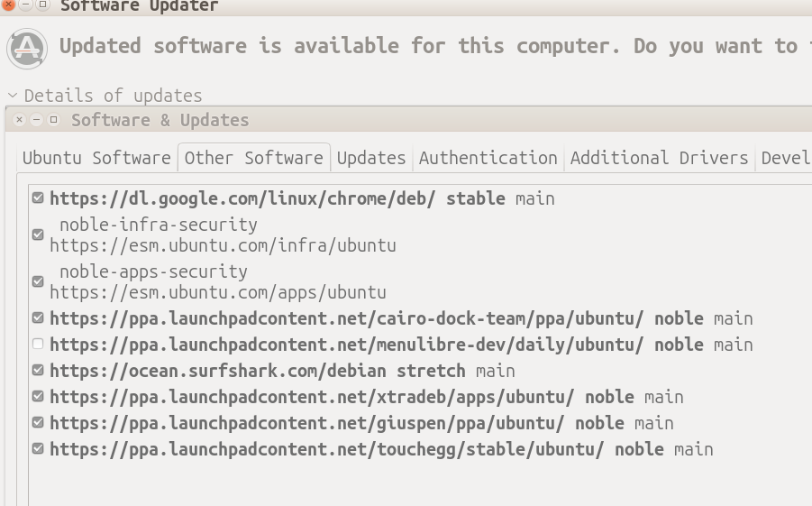Enable the menulibre-dev daily PPA checkbox
The width and height of the screenshot is (812, 506).
click(38, 344)
